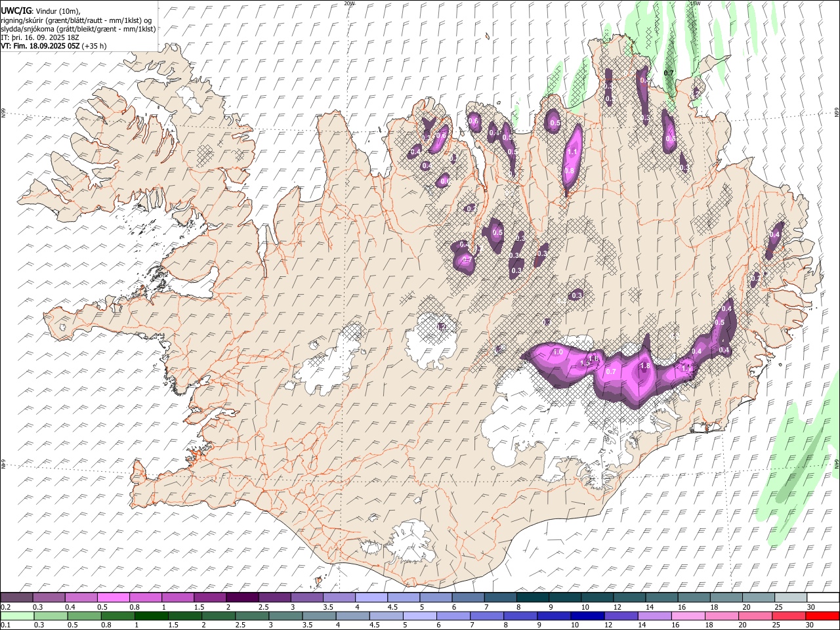The height and width of the screenshot is (630, 840).
Task: Click the 'UWC/IG: Vindur (10m)' title text
Action: pyautogui.click(x=41, y=11)
